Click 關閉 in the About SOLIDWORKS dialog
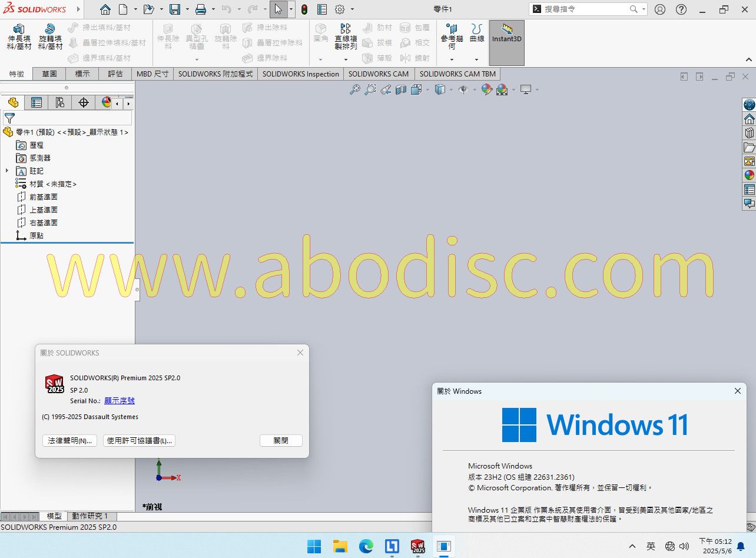 281,441
